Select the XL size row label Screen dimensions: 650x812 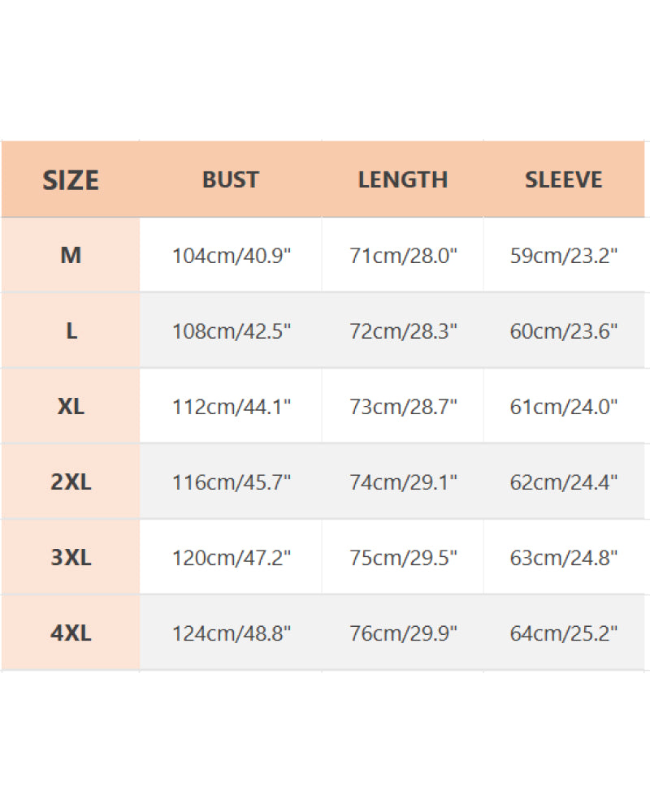71,407
